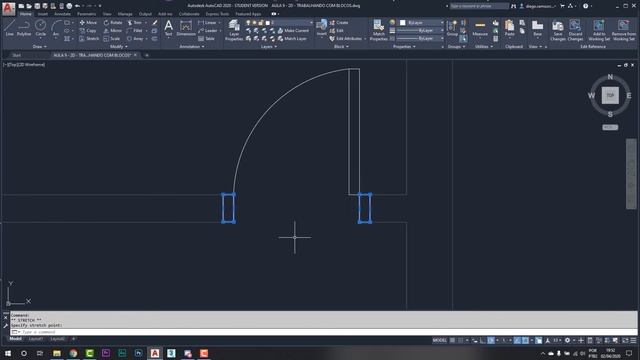Expand the Draw panel dropdown

coord(40,47)
